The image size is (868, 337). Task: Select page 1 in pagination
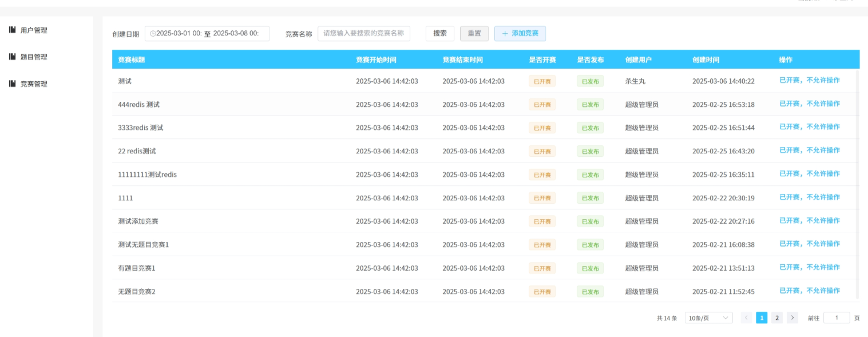(x=762, y=318)
